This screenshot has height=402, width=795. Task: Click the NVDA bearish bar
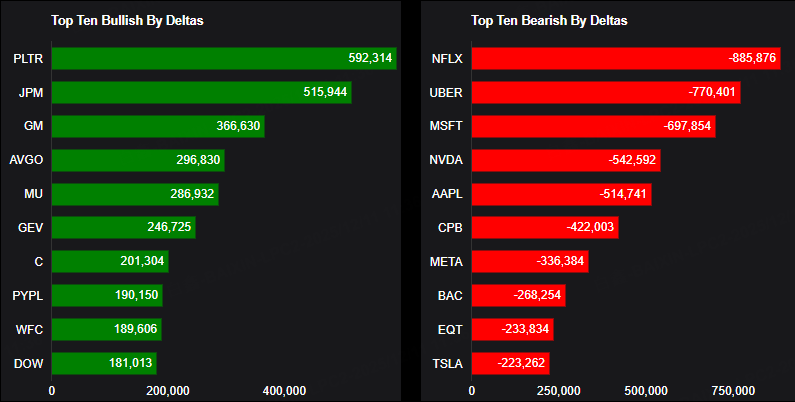tap(565, 160)
